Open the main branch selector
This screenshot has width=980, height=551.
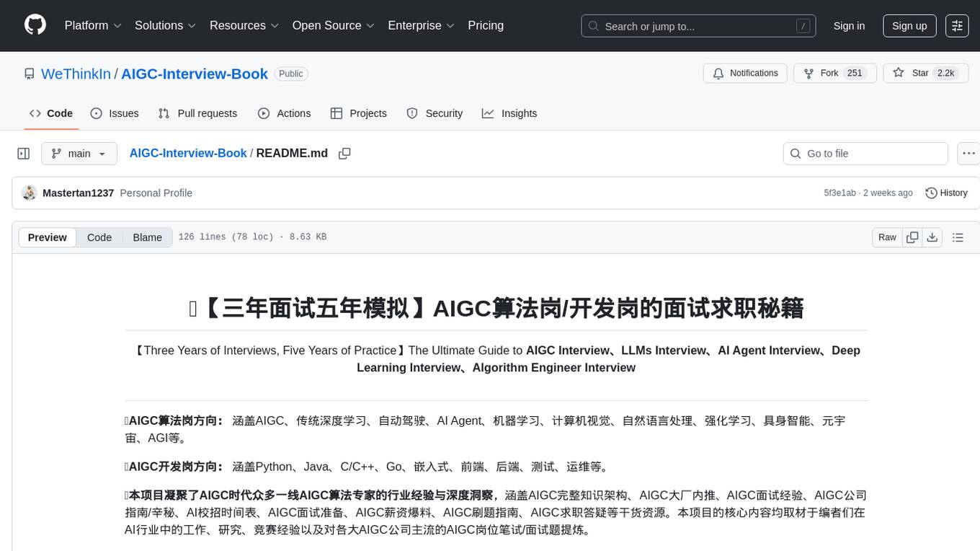79,154
